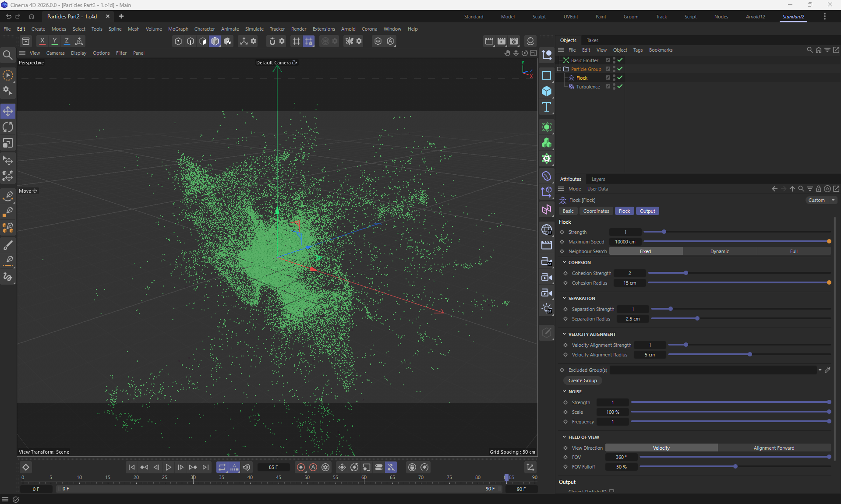Open the Simulate menu
The width and height of the screenshot is (841, 504).
(x=254, y=29)
